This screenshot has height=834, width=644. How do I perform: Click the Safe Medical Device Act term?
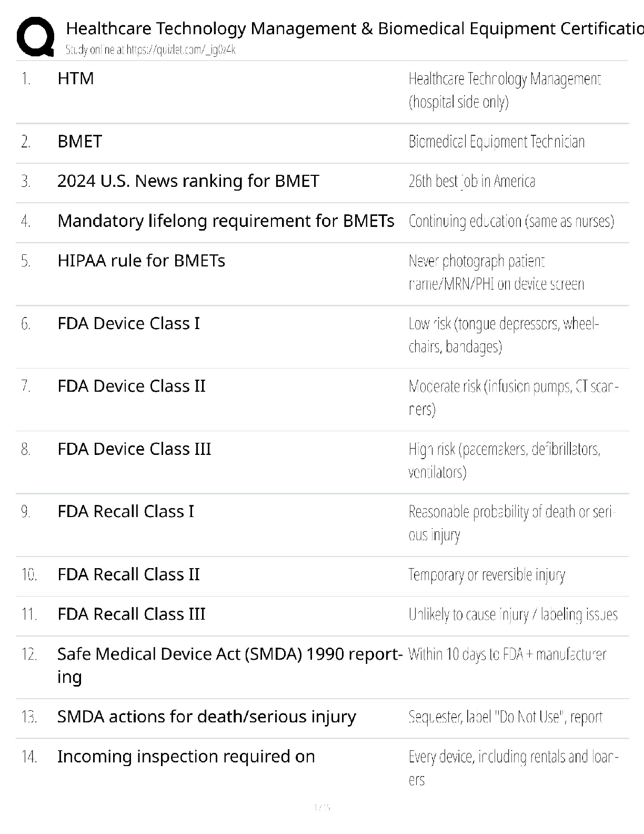230,665
